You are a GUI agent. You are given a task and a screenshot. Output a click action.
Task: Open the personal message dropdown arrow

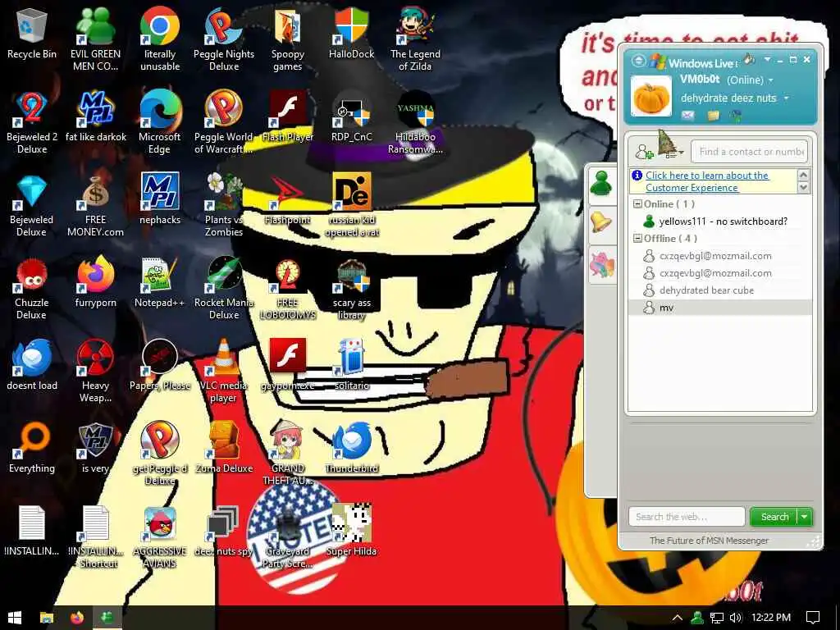click(787, 98)
